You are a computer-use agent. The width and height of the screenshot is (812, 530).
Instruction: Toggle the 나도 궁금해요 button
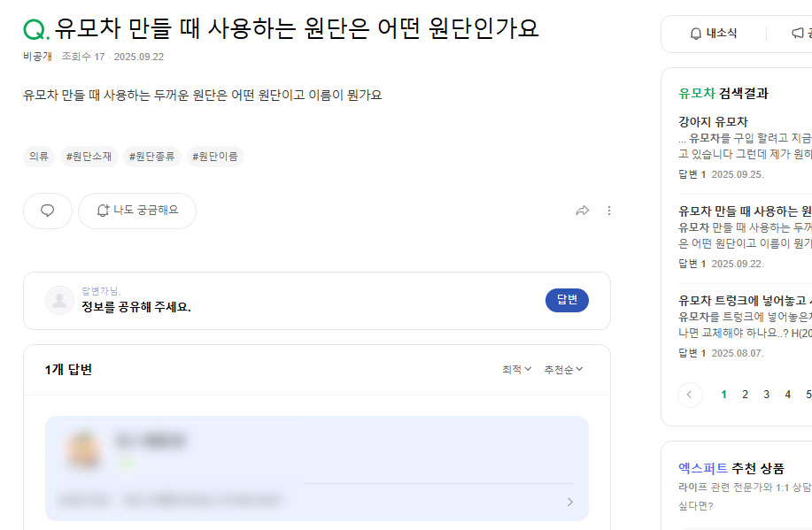click(x=137, y=211)
